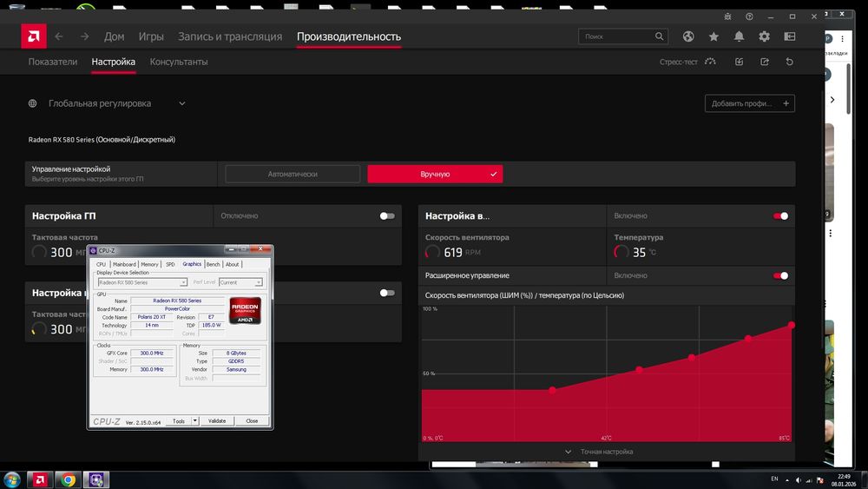Show hidden tray icons arrow

click(x=786, y=480)
